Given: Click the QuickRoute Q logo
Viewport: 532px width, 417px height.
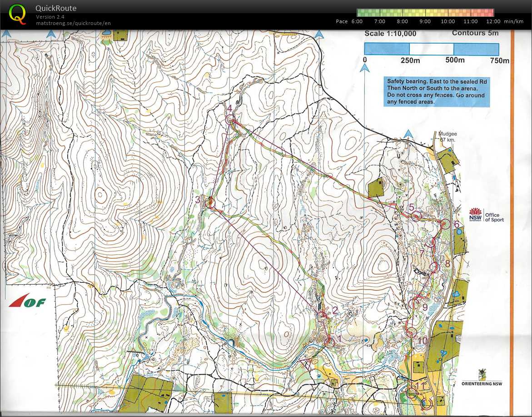Looking at the screenshot, I should (18, 15).
